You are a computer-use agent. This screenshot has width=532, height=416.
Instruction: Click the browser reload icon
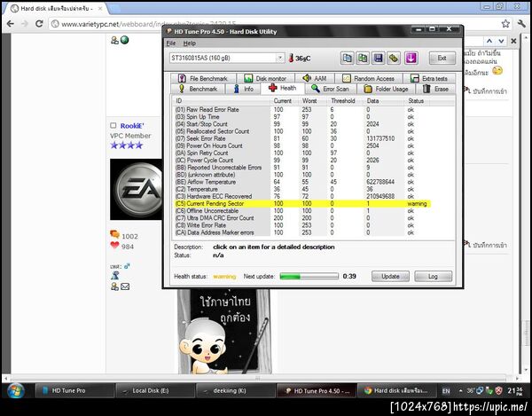click(x=39, y=23)
